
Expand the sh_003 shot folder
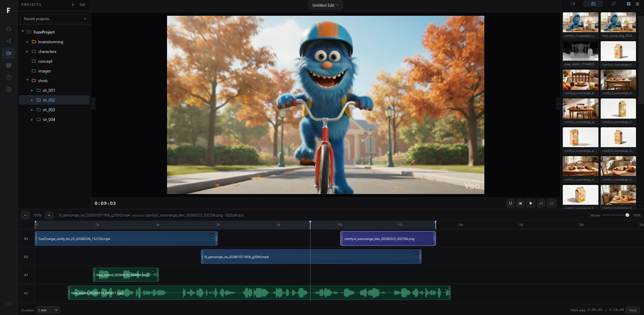pyautogui.click(x=32, y=110)
